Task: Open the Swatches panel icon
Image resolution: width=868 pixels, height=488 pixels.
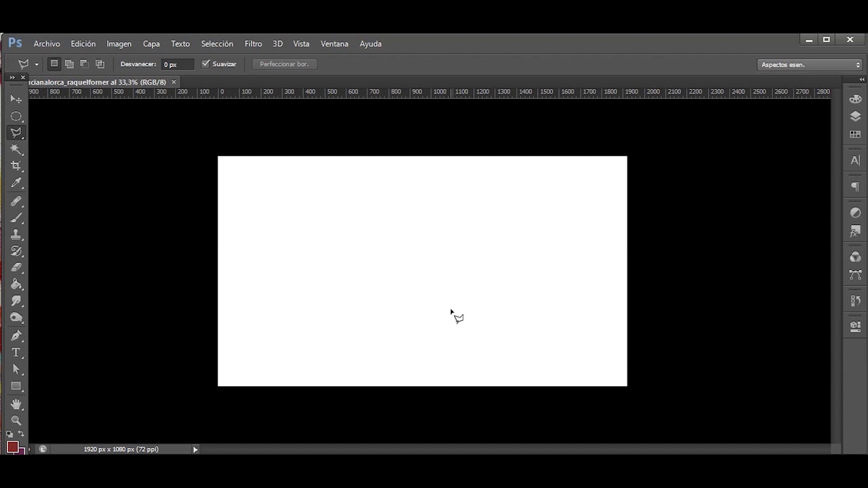Action: pos(855,134)
